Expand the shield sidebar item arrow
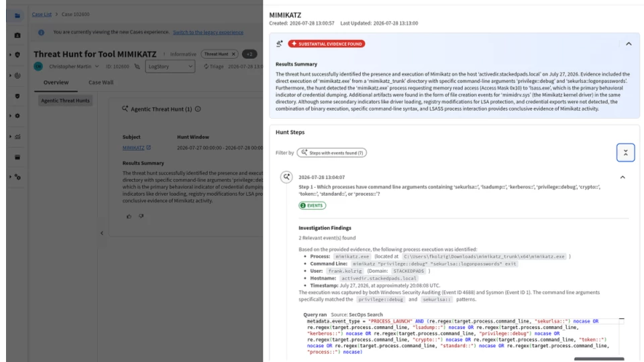 [10, 54]
